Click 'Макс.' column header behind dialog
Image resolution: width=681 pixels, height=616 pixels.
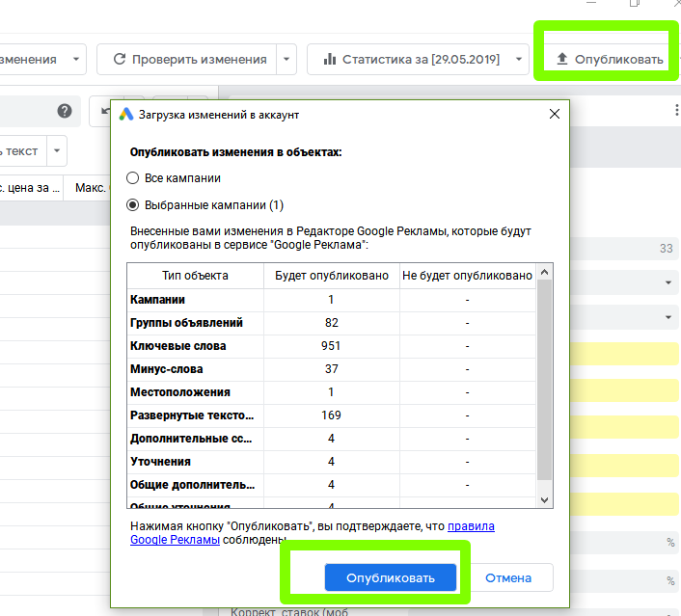click(x=91, y=188)
